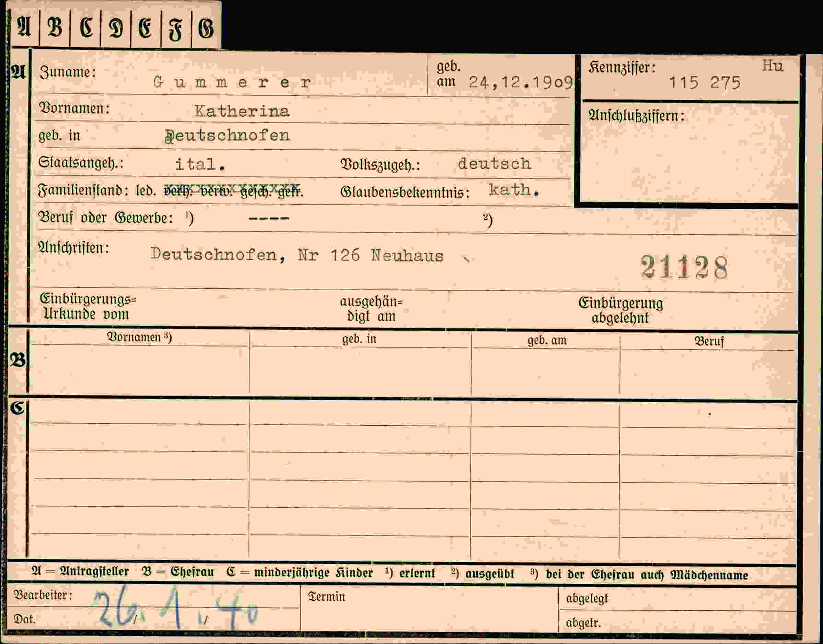Click the 'Beruf oder Gewerbe:' label
823x644 pixels.
pos(106,218)
